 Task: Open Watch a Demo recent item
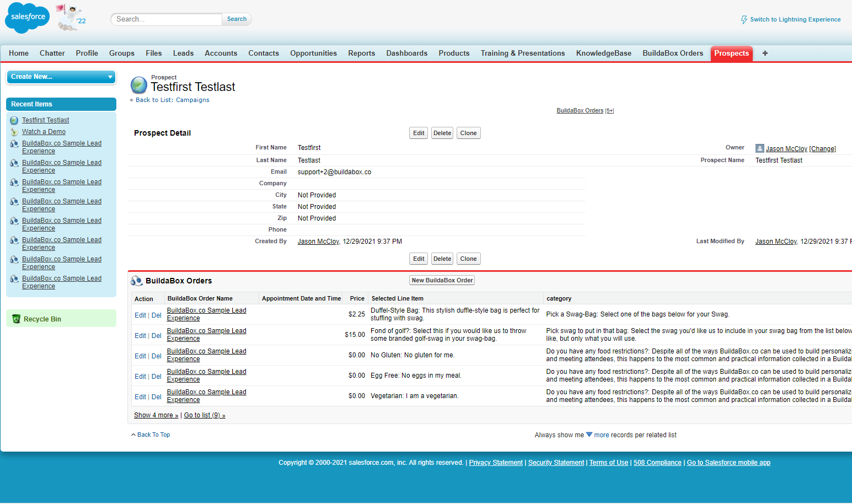[x=44, y=132]
